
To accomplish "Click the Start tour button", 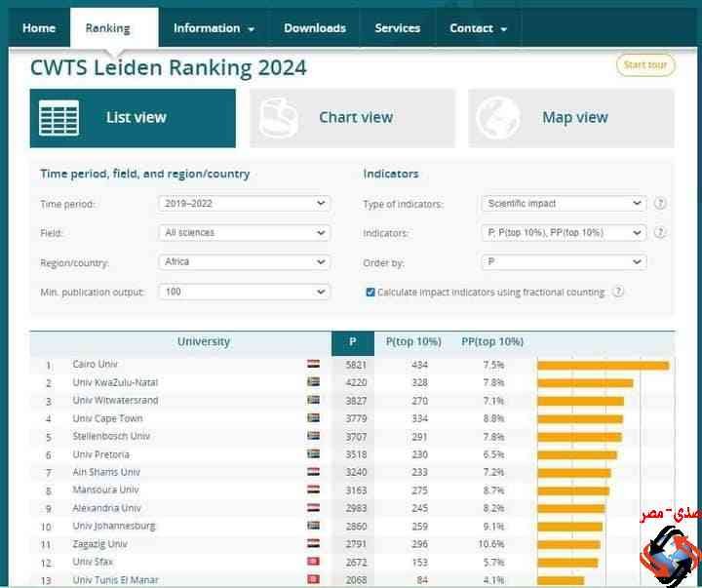I will [645, 65].
